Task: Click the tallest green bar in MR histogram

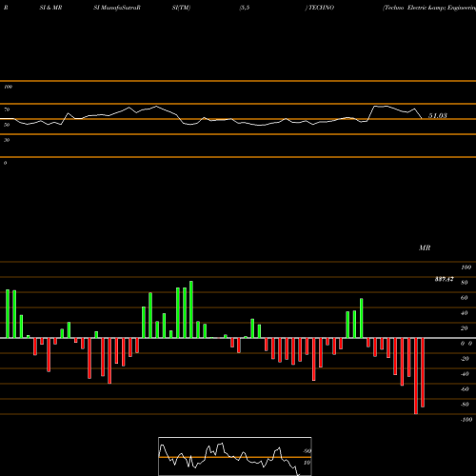Action: [191, 309]
